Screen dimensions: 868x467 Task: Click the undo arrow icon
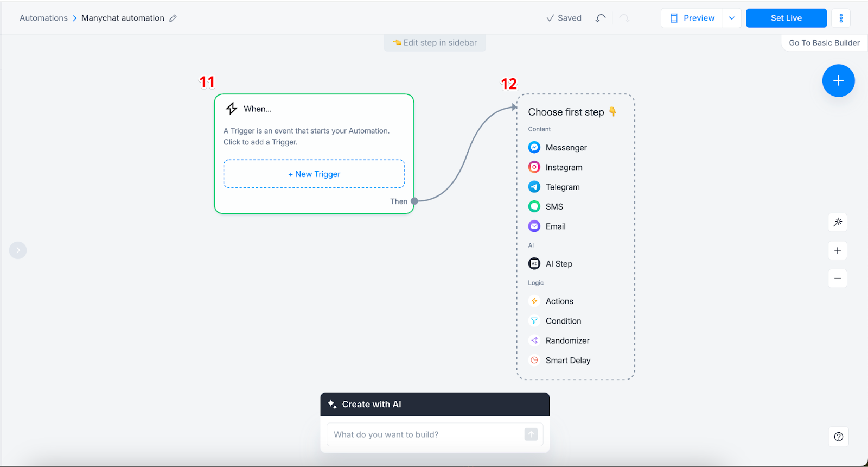pyautogui.click(x=600, y=18)
